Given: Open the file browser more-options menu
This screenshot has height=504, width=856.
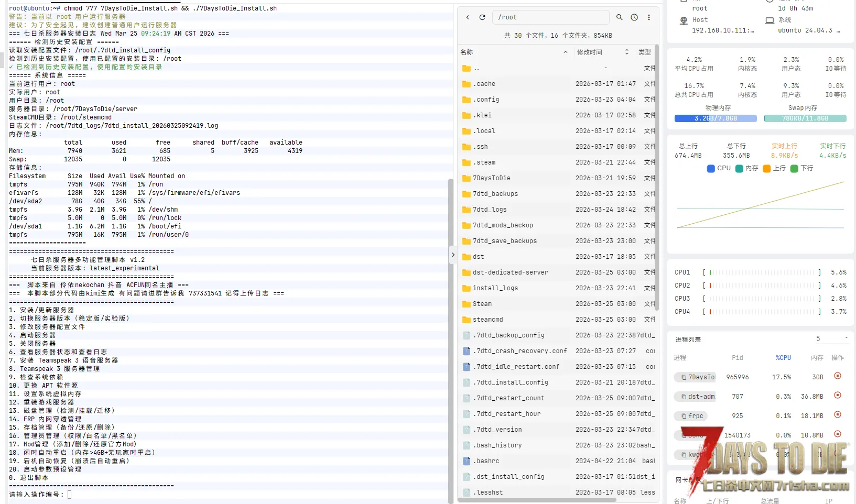Looking at the screenshot, I should point(649,17).
